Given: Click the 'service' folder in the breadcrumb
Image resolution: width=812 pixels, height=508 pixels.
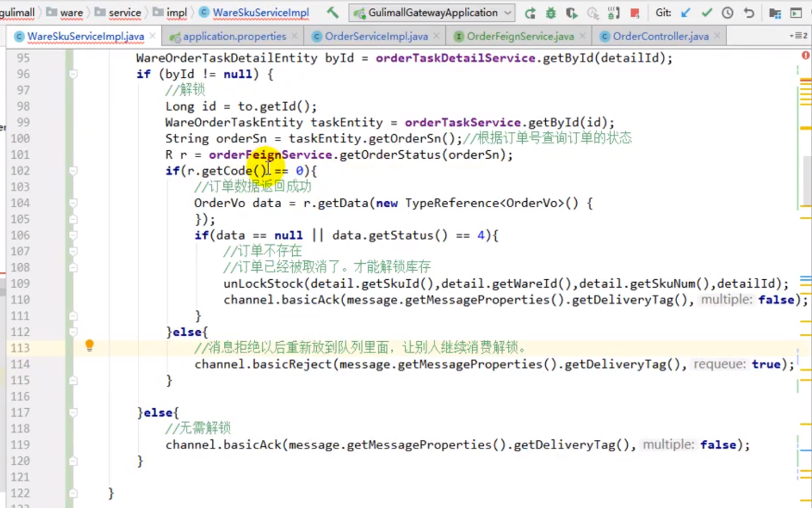Looking at the screenshot, I should tap(125, 12).
